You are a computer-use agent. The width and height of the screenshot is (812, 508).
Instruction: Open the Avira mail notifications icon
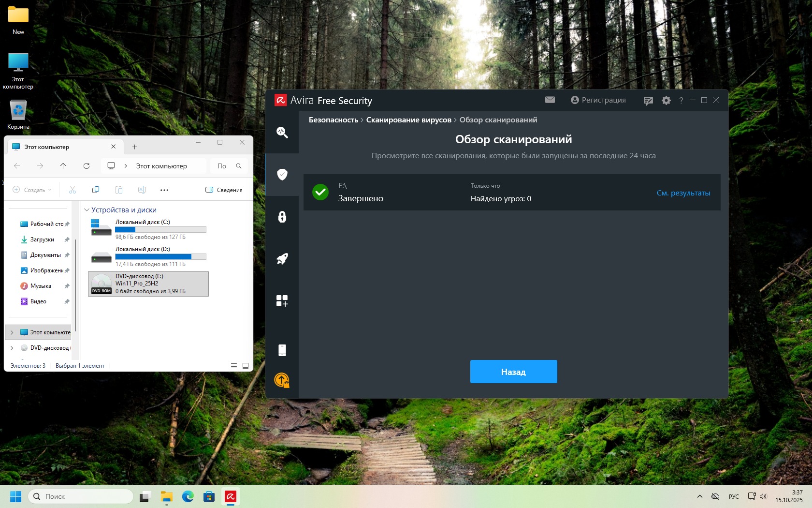[550, 100]
